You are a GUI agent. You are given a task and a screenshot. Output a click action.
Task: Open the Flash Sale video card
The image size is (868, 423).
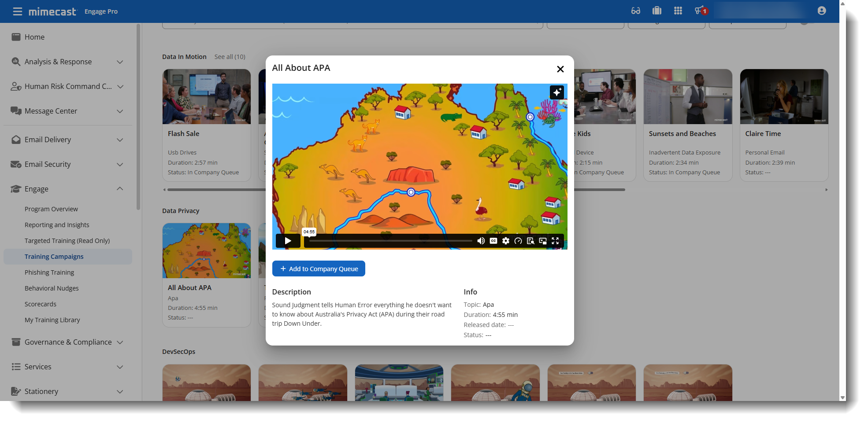coord(207,125)
